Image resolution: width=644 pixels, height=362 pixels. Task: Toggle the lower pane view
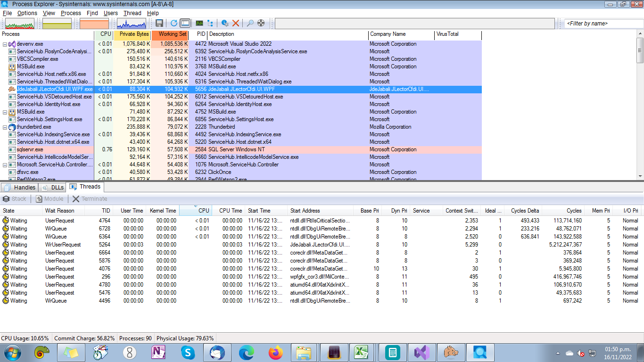pyautogui.click(x=185, y=23)
